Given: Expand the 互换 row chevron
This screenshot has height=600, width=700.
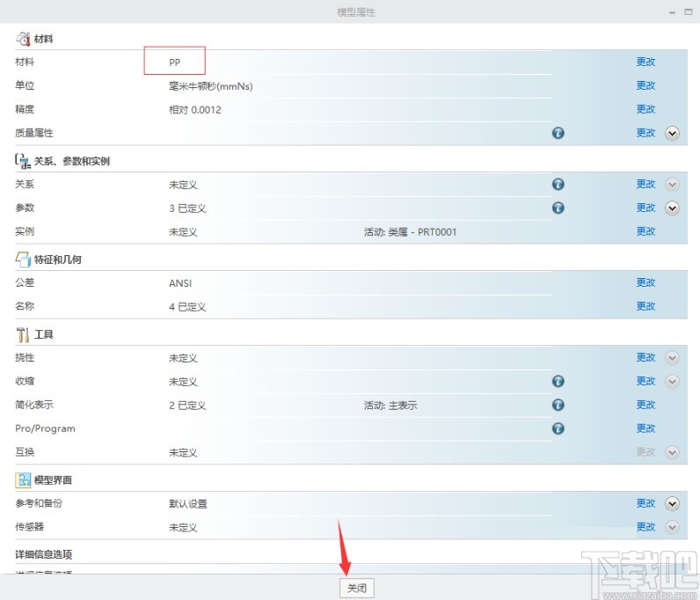Looking at the screenshot, I should (x=673, y=452).
